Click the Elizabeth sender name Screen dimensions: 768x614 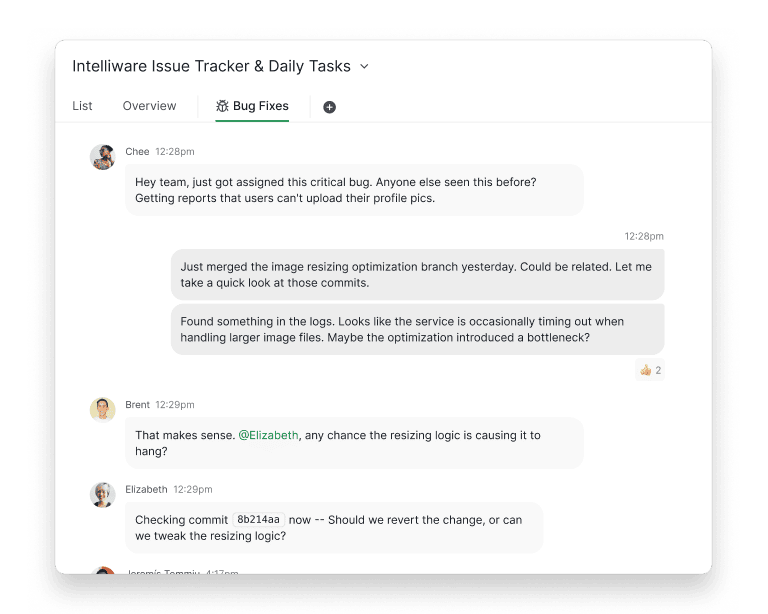146,490
